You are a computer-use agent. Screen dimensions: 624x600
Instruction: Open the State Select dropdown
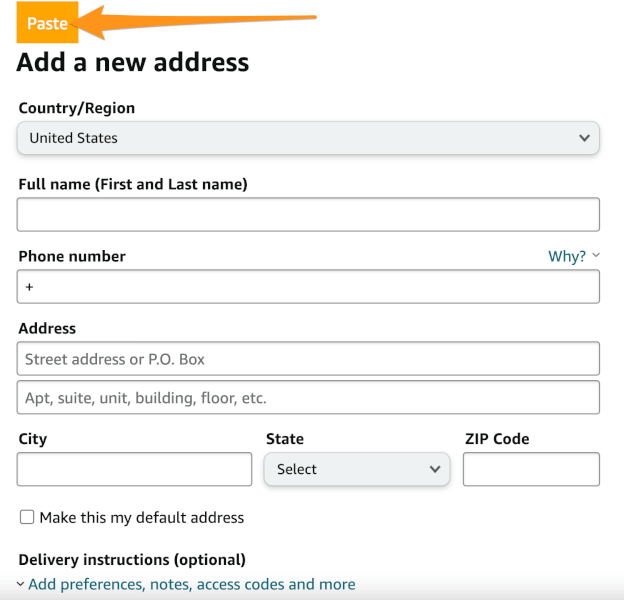tap(356, 469)
